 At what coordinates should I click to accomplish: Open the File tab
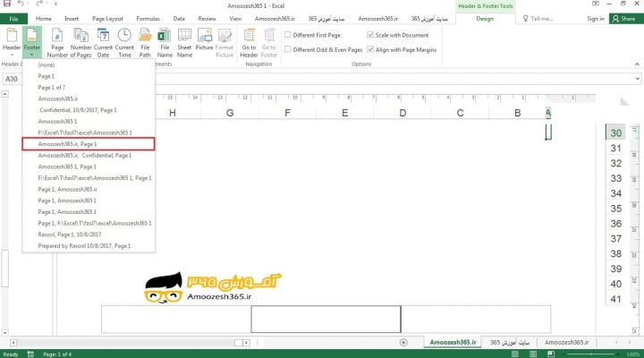click(x=13, y=19)
